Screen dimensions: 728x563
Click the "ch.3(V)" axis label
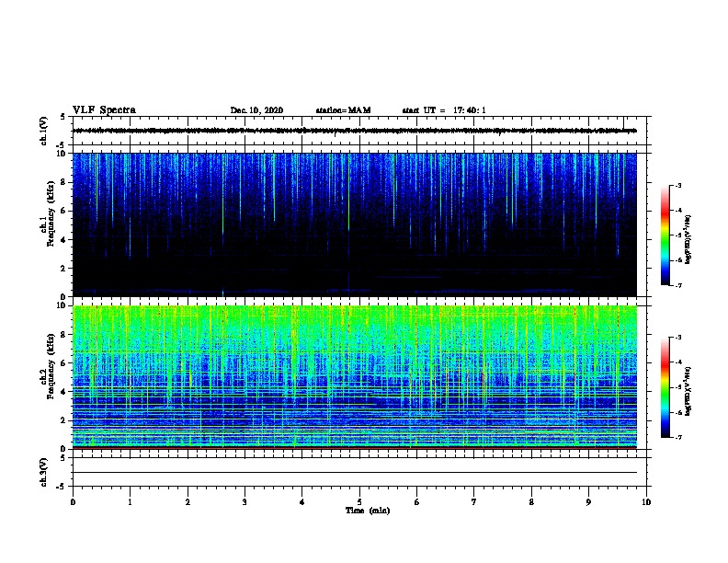click(43, 472)
